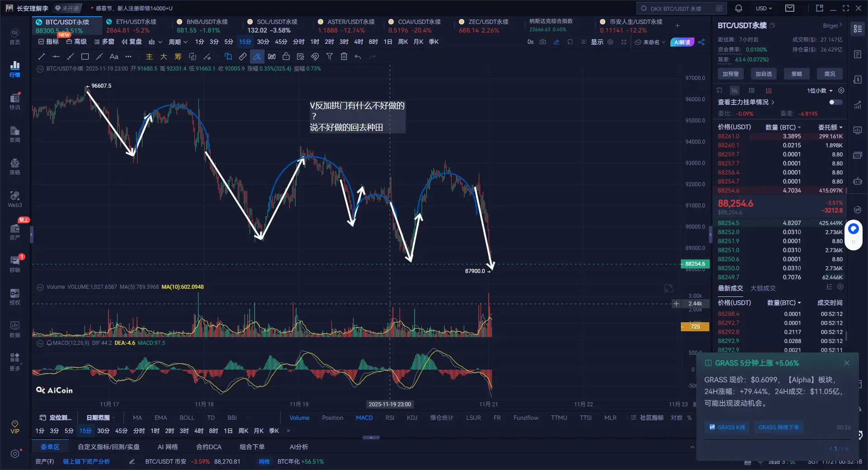868x470 pixels.
Task: Open the 行情 market sidebar section
Action: click(x=15, y=69)
